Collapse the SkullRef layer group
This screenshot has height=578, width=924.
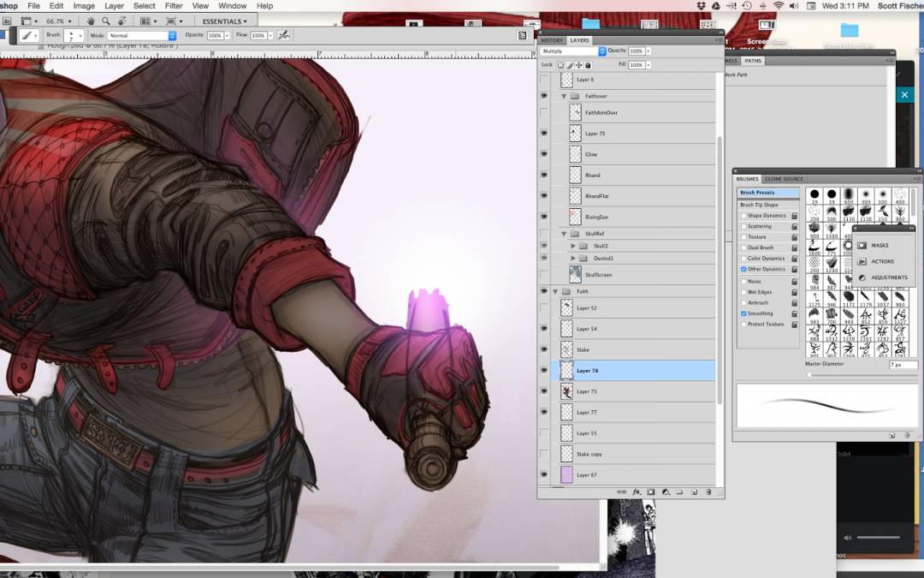click(x=563, y=234)
